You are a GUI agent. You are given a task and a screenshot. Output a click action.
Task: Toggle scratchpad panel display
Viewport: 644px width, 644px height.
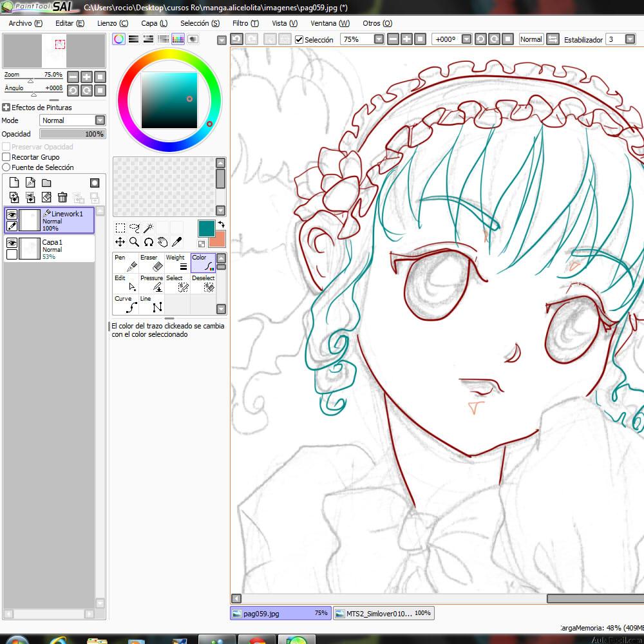(193, 39)
